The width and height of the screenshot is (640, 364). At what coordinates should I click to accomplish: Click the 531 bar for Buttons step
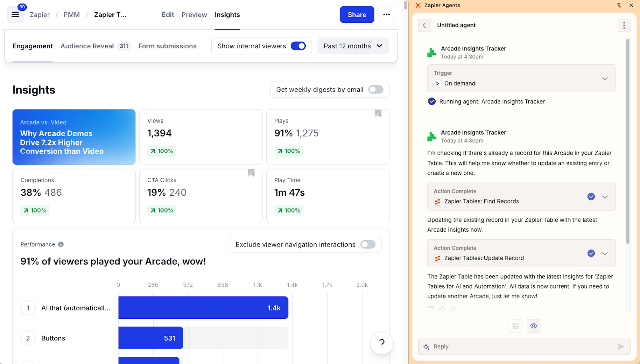(x=151, y=338)
